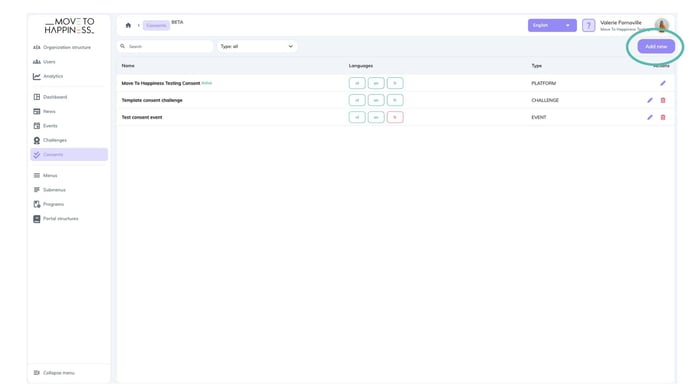Delete the Template consent challenge row
Viewport: 688px width, 387px height.
(x=663, y=100)
